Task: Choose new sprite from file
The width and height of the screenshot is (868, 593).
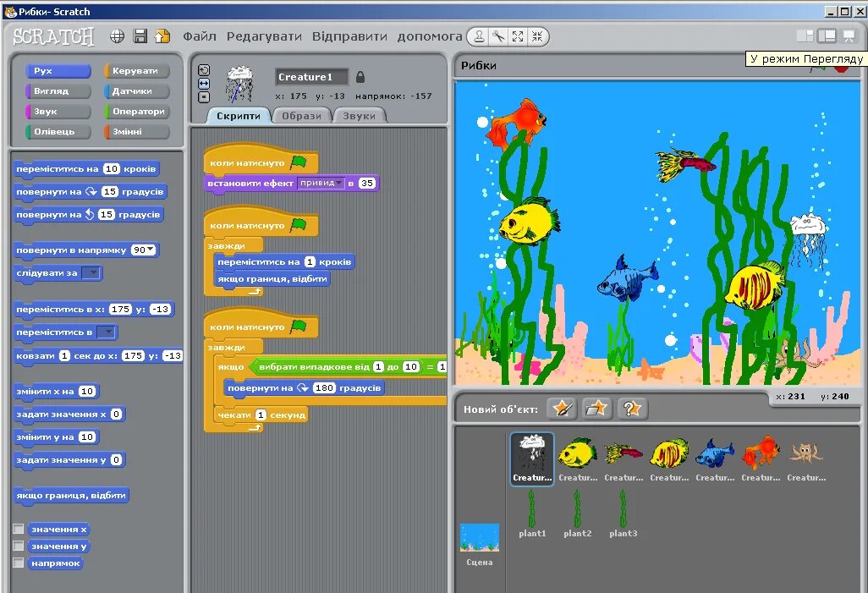Action: [x=596, y=409]
